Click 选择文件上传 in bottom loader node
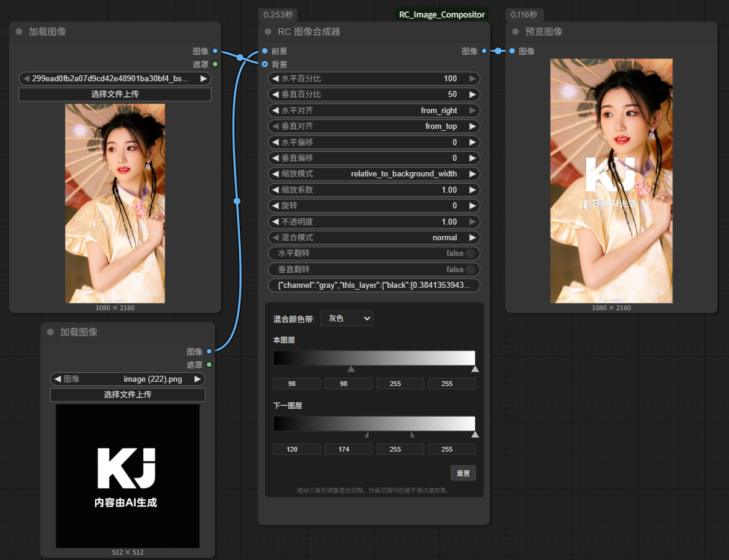 (x=128, y=394)
